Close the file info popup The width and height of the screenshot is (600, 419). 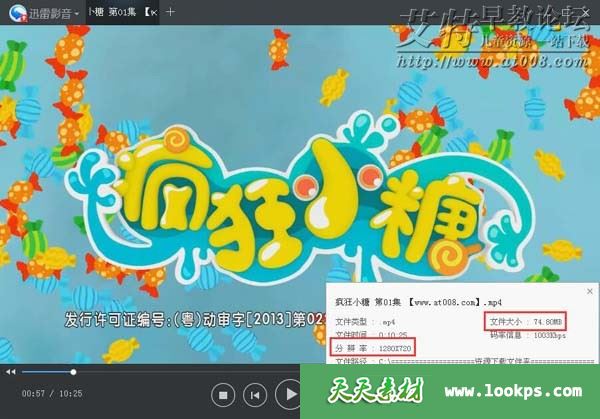coord(590,291)
